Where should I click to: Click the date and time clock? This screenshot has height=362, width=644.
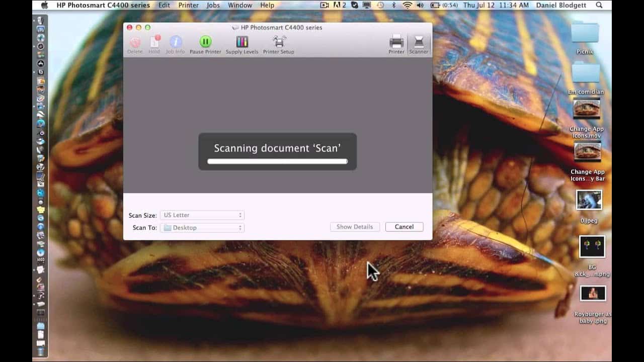click(x=496, y=5)
